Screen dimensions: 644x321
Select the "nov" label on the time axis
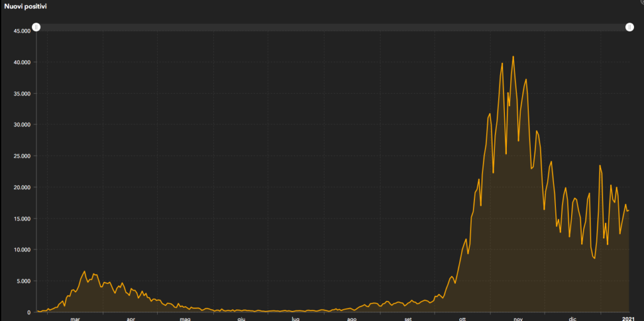[x=518, y=318]
